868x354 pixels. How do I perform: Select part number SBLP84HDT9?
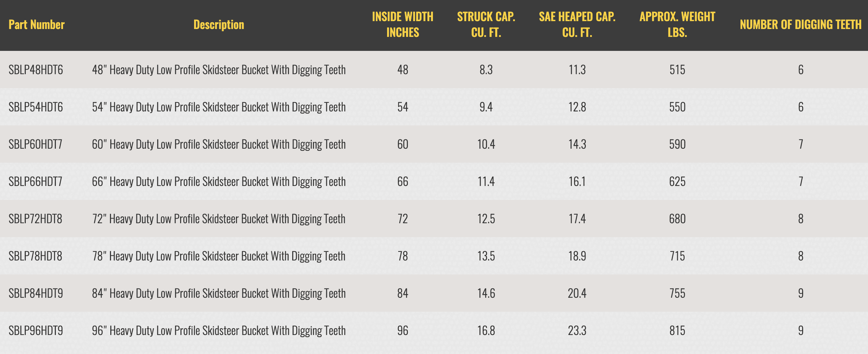point(36,293)
